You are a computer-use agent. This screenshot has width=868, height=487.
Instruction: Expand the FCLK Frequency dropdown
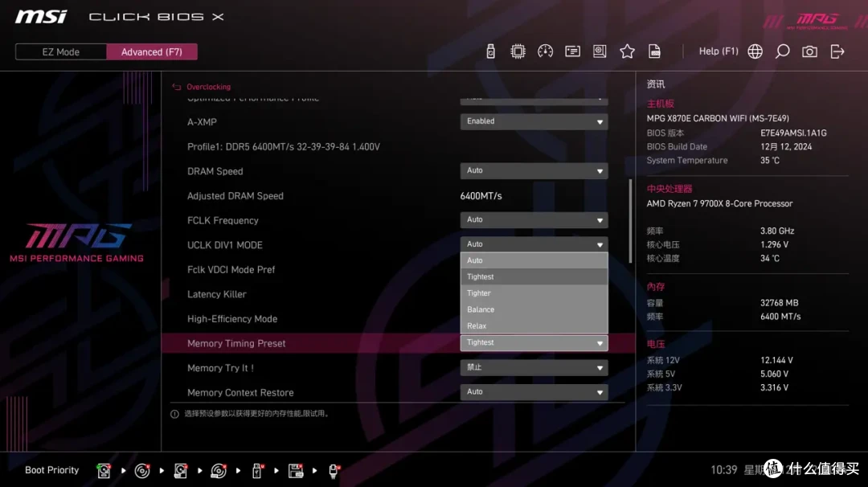pyautogui.click(x=534, y=220)
